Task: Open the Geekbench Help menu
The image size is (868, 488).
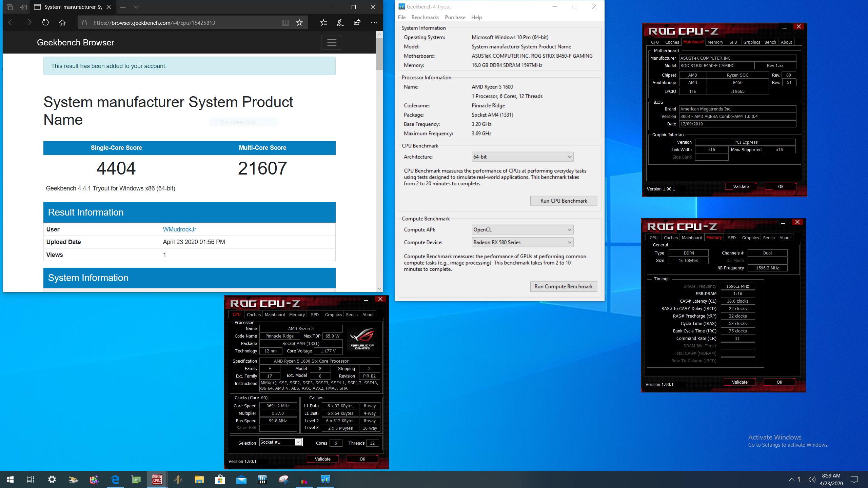Action: [476, 17]
